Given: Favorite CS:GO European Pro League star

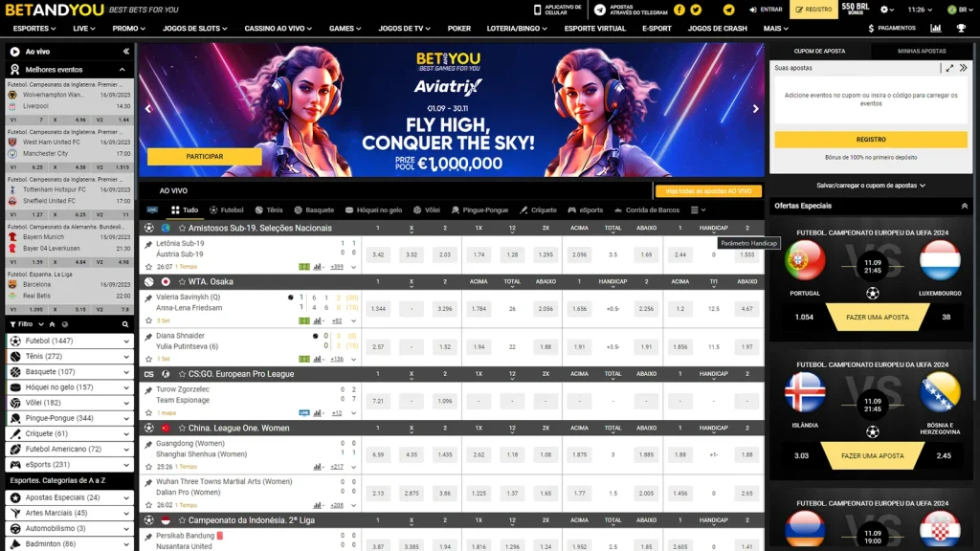Looking at the screenshot, I should click(182, 374).
